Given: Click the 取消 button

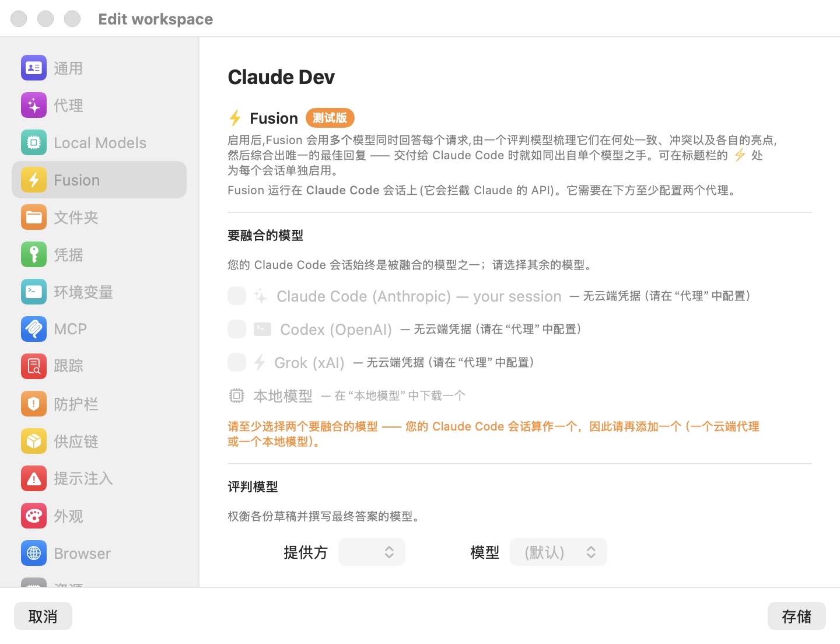Looking at the screenshot, I should pos(43,616).
